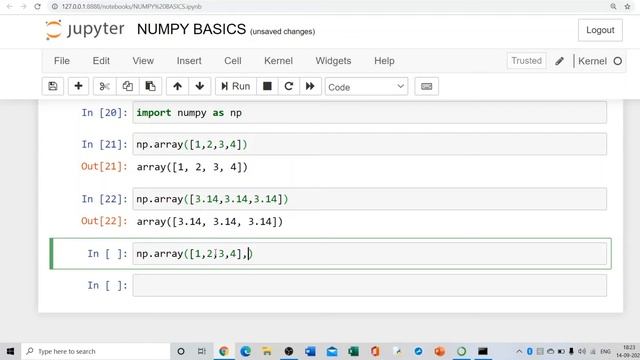
Task: Insert a cell below with the plus icon
Action: (78, 87)
